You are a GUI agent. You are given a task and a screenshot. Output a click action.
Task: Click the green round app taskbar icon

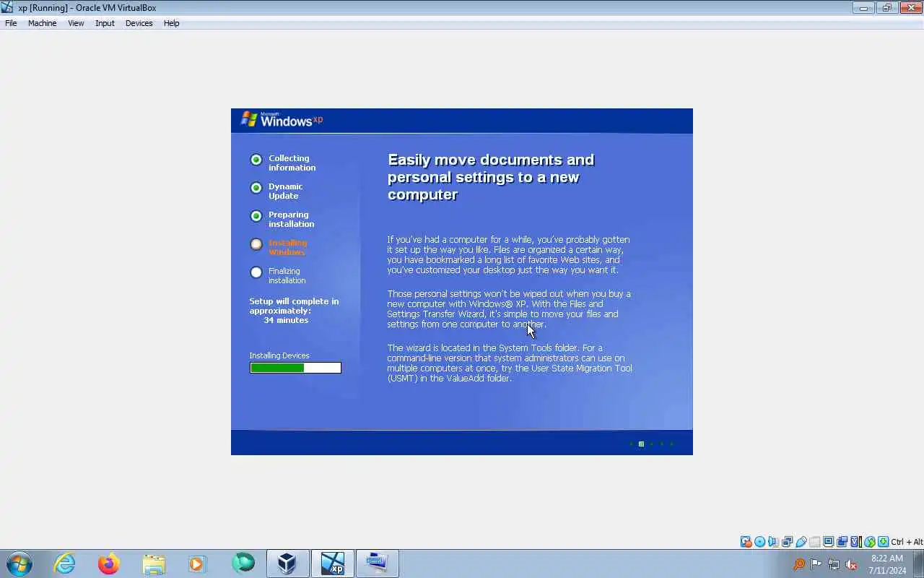[x=243, y=563]
